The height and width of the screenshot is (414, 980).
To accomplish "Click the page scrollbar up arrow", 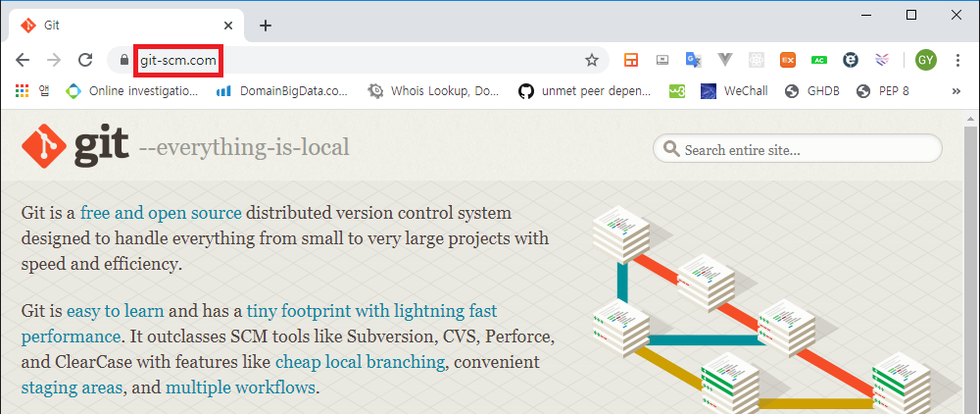I will (970, 120).
